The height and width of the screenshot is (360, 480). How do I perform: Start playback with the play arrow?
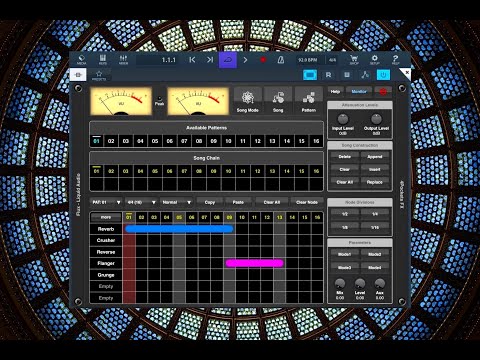tap(245, 60)
